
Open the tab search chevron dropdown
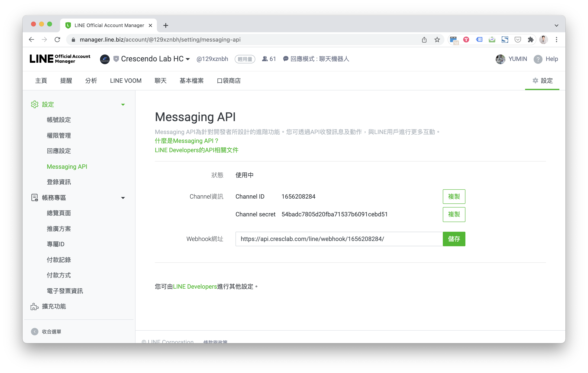(557, 25)
